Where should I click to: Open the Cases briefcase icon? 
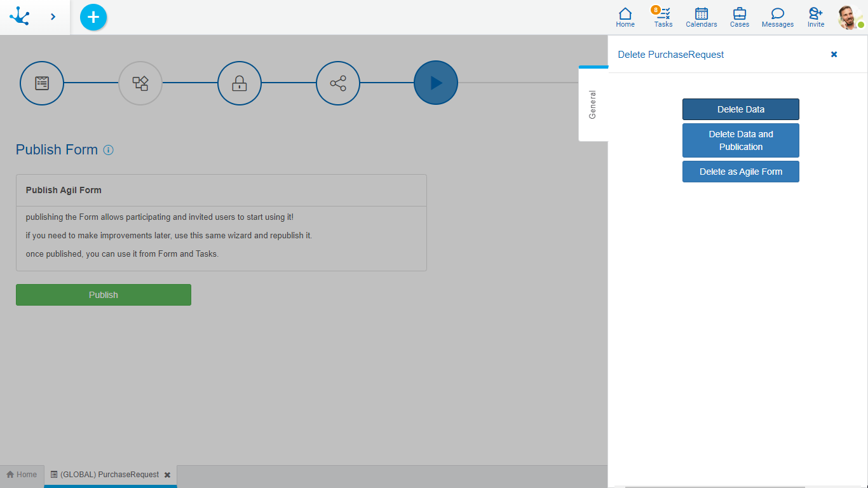point(739,17)
